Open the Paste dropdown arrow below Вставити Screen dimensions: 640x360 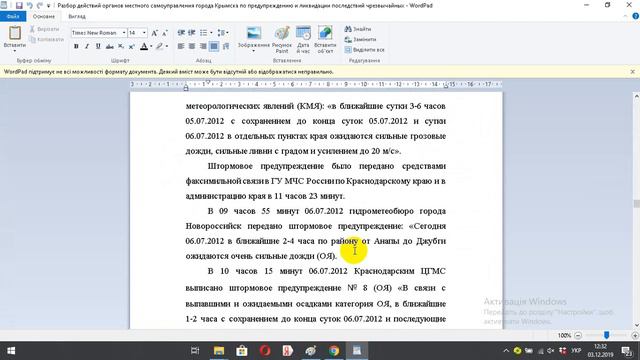pyautogui.click(x=15, y=51)
